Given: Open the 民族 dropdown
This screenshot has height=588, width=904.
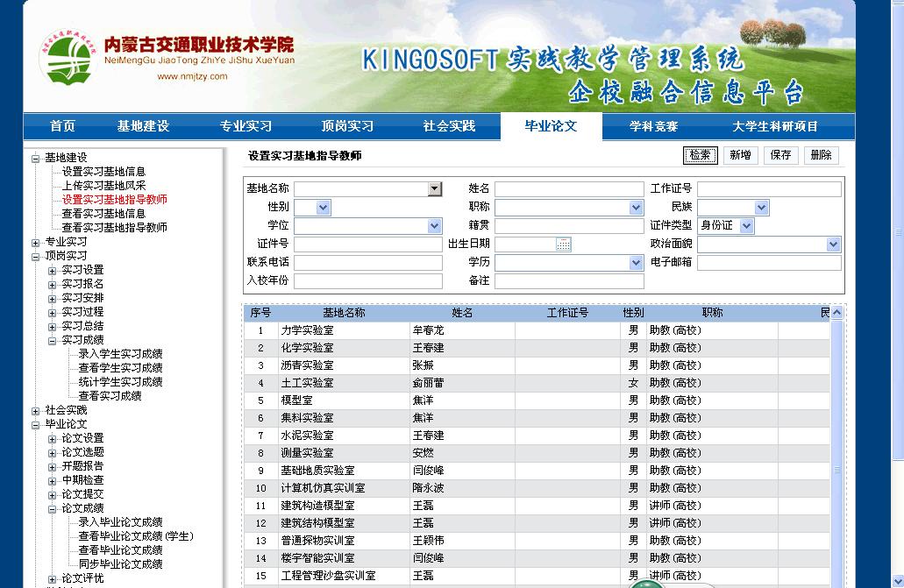Looking at the screenshot, I should 762,208.
